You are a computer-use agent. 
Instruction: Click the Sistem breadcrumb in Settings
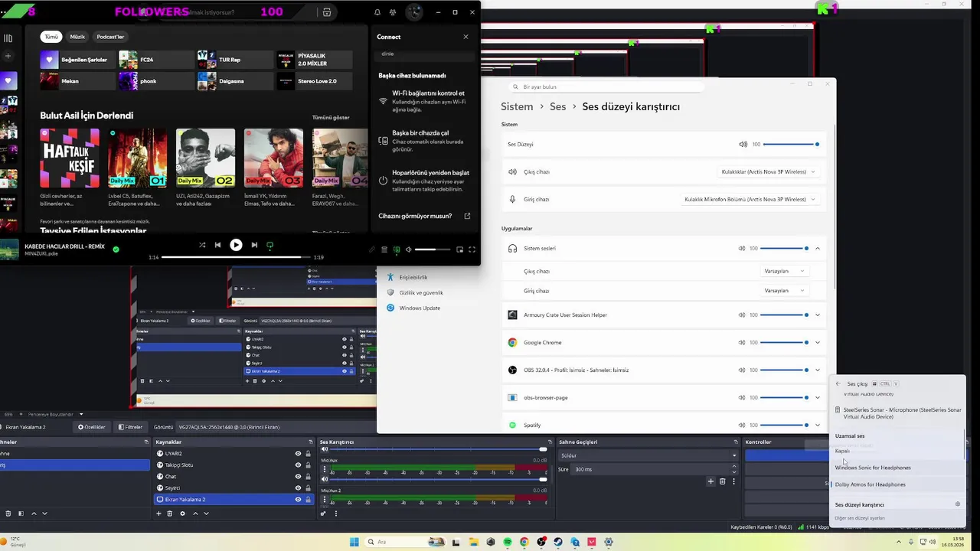517,106
